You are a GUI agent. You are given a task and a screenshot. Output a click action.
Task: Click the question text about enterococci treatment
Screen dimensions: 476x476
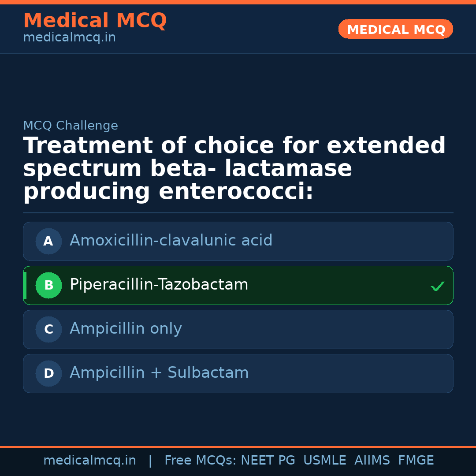tap(234, 169)
